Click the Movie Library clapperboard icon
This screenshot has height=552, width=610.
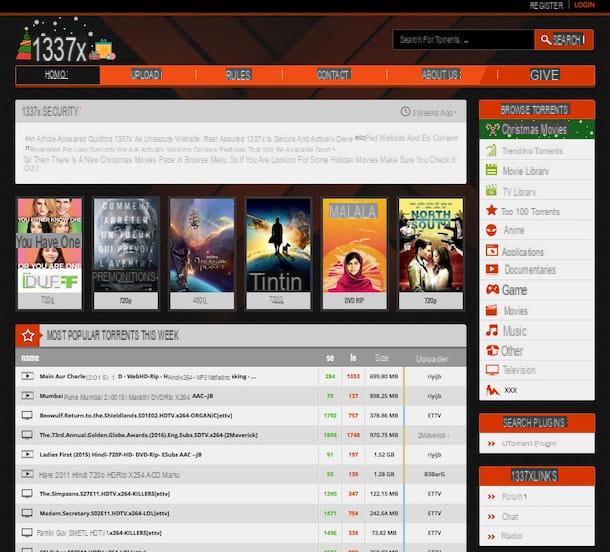pos(491,170)
